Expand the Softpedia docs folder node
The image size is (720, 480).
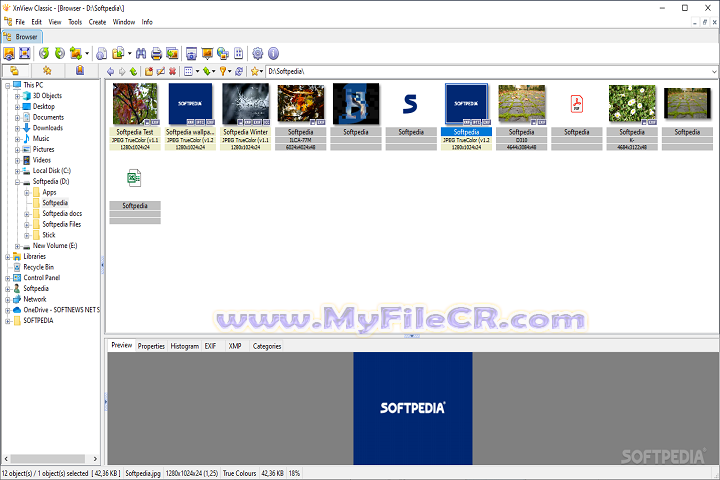(x=27, y=214)
